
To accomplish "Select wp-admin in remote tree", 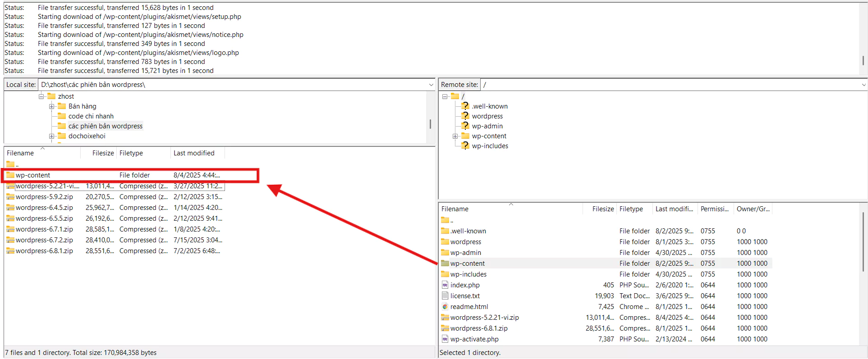I will click(x=487, y=126).
